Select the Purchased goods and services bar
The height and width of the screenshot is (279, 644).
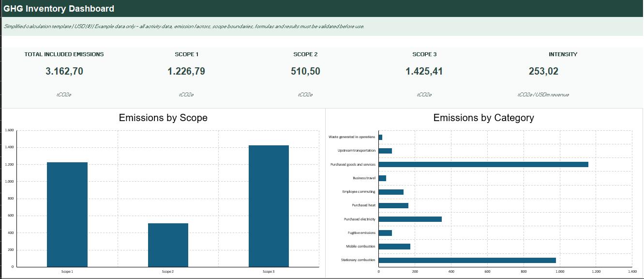(x=483, y=164)
